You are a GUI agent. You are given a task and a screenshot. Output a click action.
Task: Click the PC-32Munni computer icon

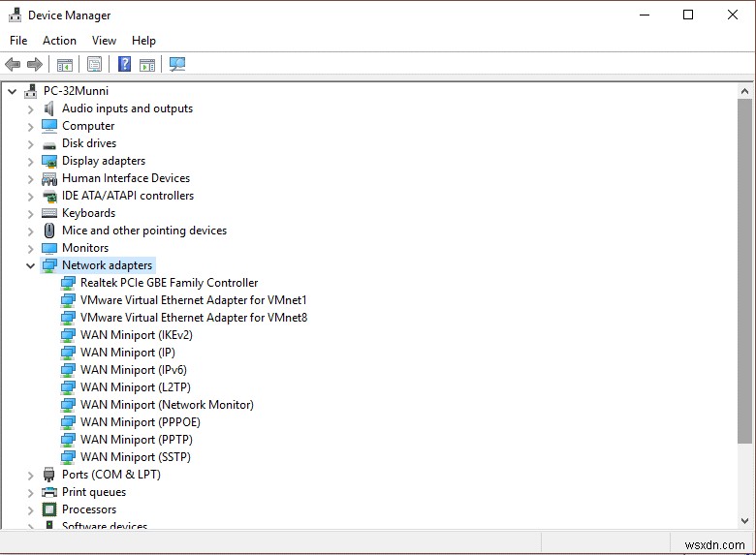[x=31, y=91]
